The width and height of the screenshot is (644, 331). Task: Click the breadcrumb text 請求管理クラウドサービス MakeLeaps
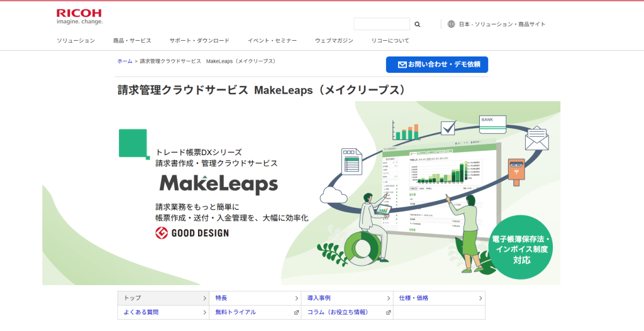coord(208,61)
